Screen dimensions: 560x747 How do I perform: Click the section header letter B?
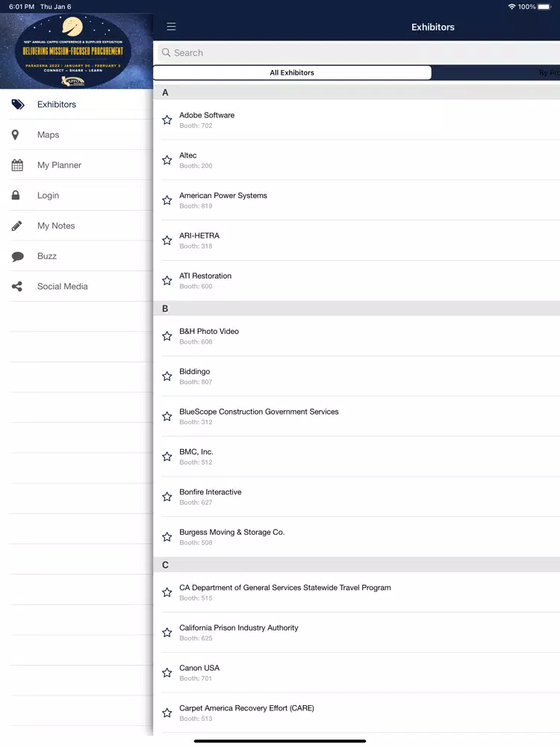pos(165,309)
